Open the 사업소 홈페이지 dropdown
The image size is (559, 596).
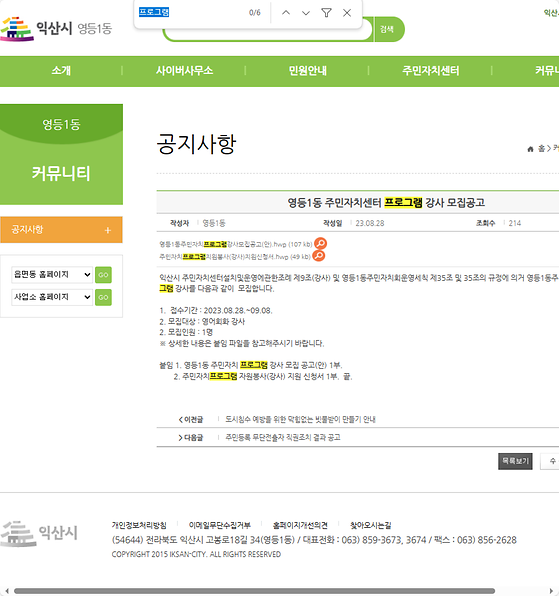pyautogui.click(x=52, y=297)
